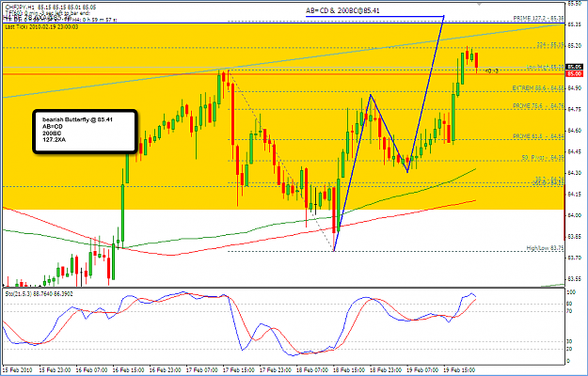Click the 80 level on stochastic scale
This screenshot has width=588, height=376.
pos(569,304)
